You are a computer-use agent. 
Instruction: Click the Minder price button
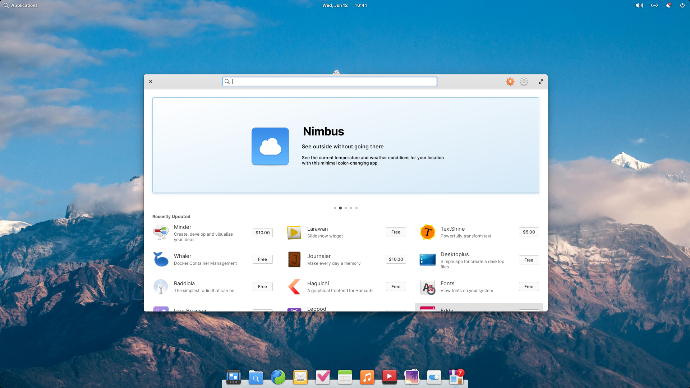263,232
